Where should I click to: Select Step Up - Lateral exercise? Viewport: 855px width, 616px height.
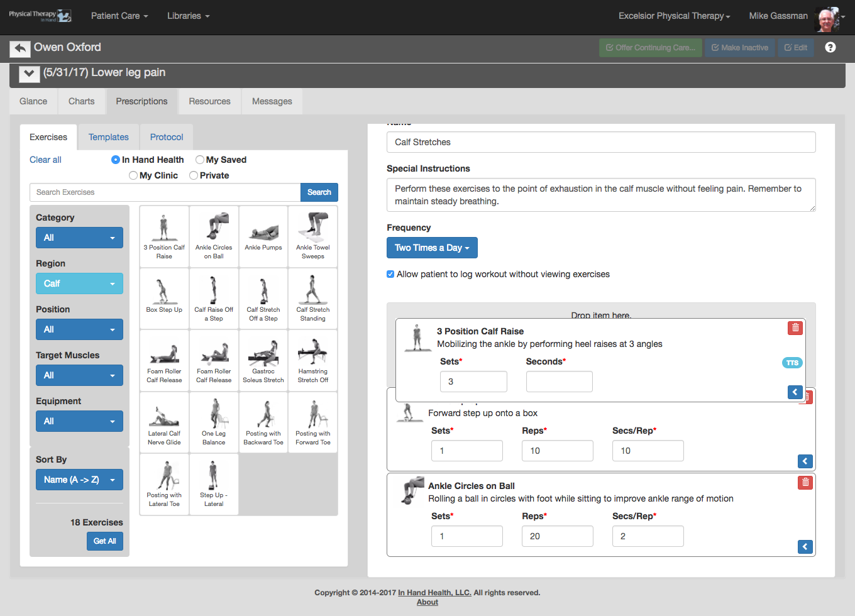click(214, 484)
